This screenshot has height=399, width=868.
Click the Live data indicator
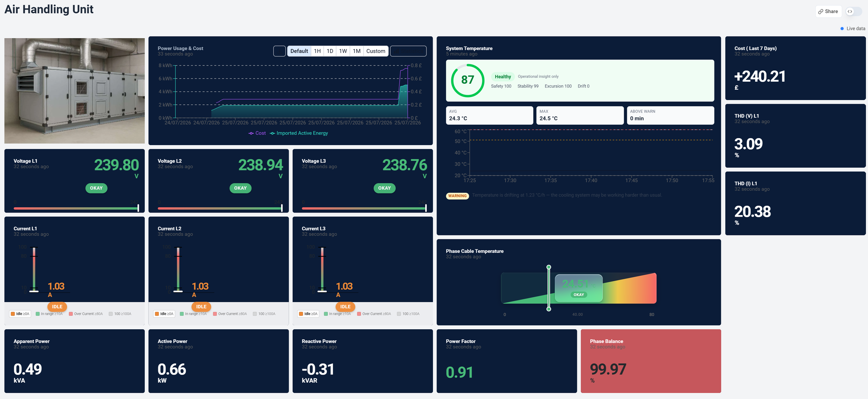[852, 28]
